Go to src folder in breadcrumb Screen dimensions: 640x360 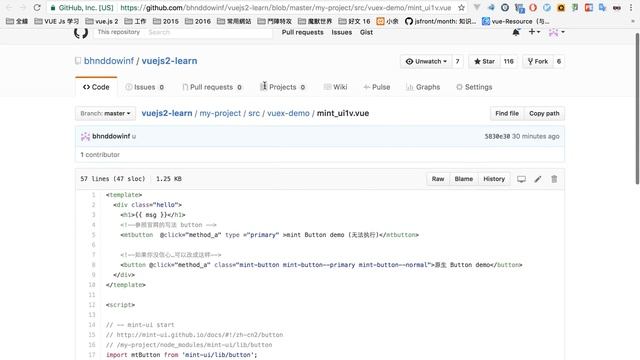254,113
